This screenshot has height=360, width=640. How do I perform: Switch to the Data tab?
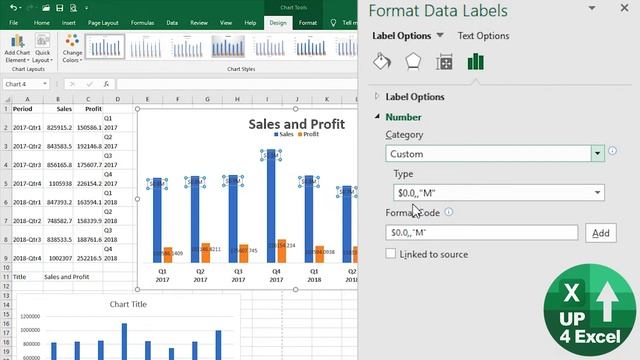click(172, 23)
